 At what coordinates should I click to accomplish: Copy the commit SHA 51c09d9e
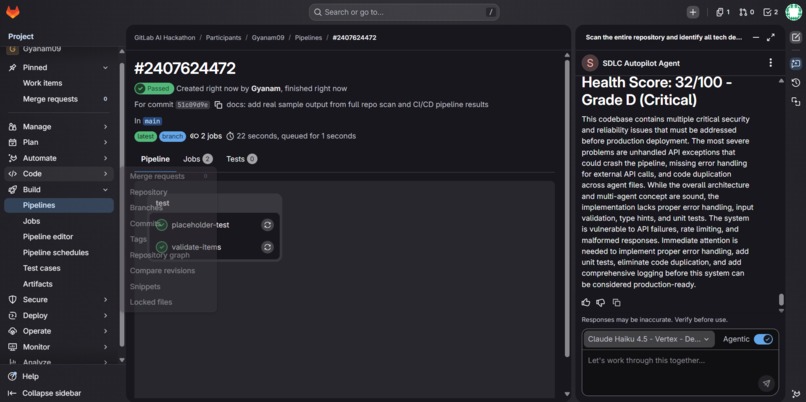point(218,105)
